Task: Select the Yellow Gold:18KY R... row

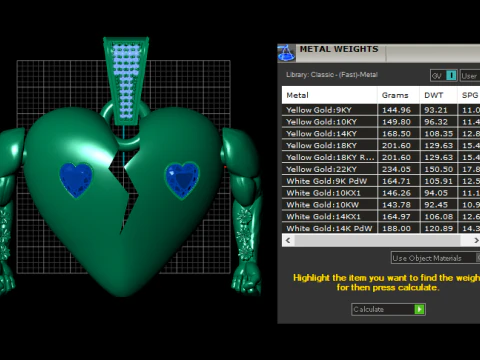Action: click(381, 157)
